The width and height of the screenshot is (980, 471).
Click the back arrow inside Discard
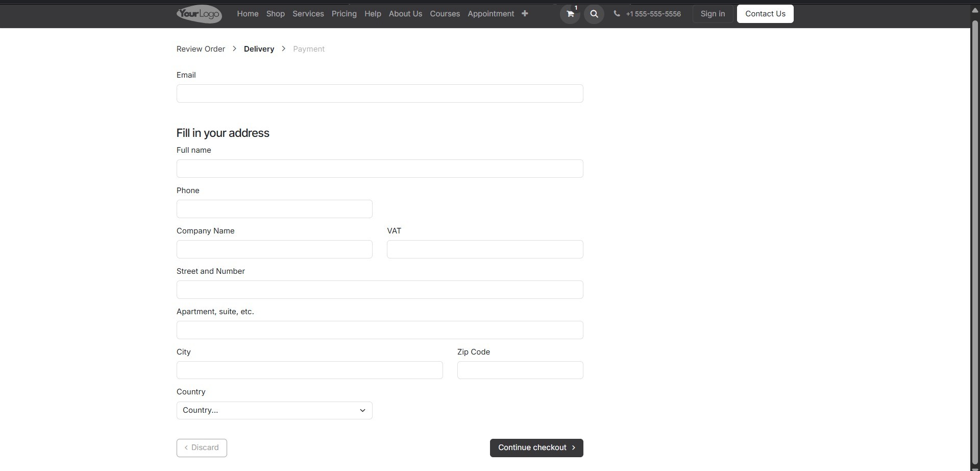pos(186,448)
